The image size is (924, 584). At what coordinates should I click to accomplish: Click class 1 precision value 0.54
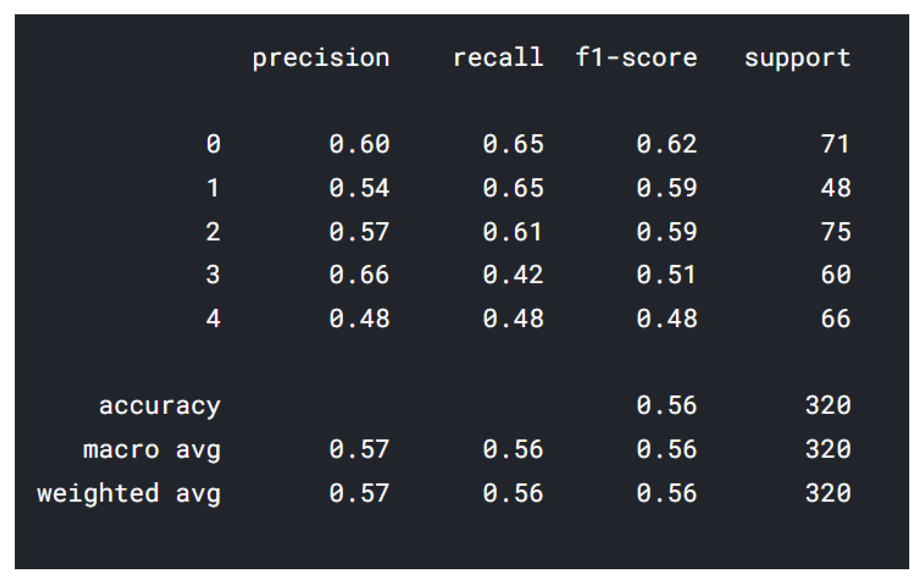point(359,188)
